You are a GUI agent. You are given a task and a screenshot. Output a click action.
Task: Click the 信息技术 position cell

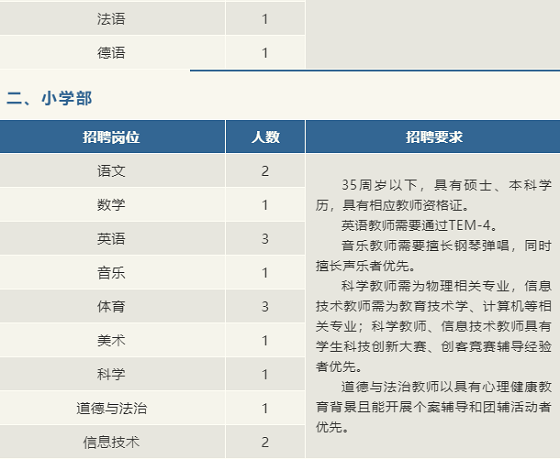point(112,442)
